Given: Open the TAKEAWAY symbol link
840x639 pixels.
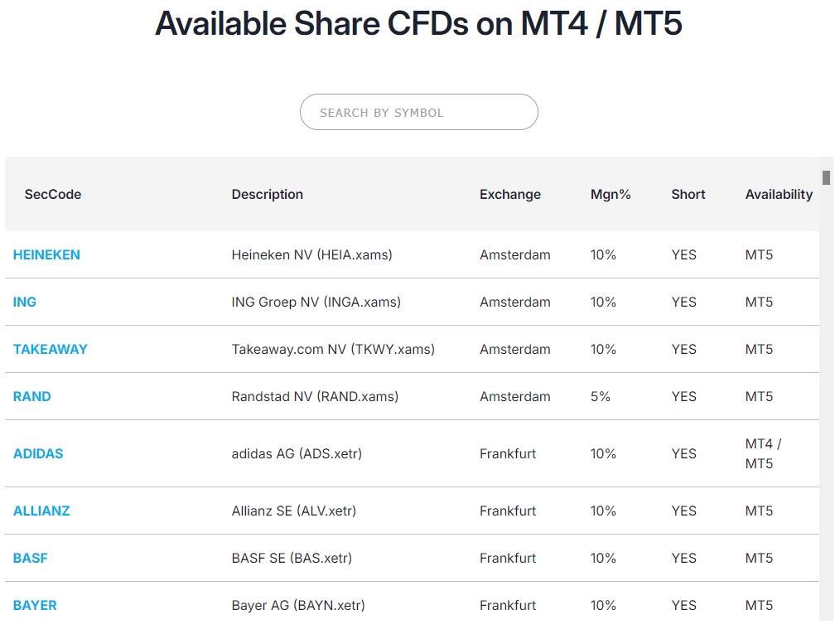Looking at the screenshot, I should pyautogui.click(x=51, y=349).
